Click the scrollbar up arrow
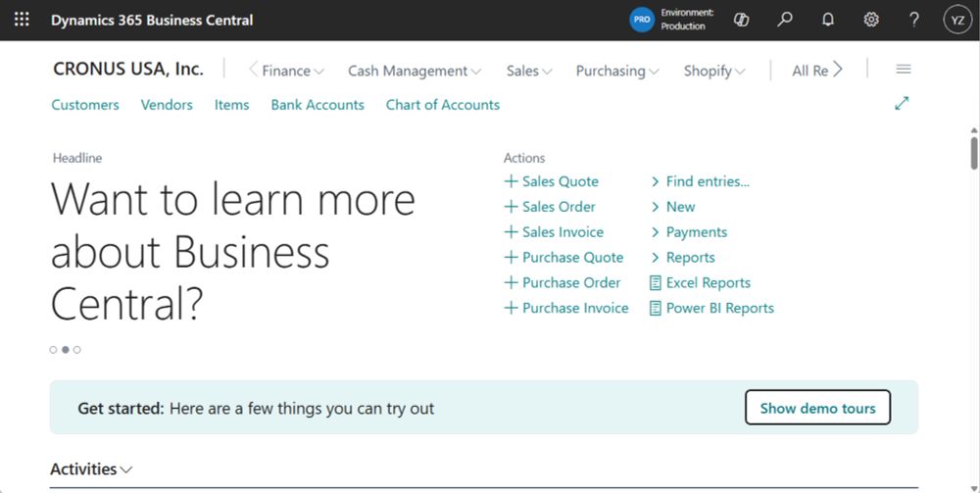 pyautogui.click(x=974, y=130)
